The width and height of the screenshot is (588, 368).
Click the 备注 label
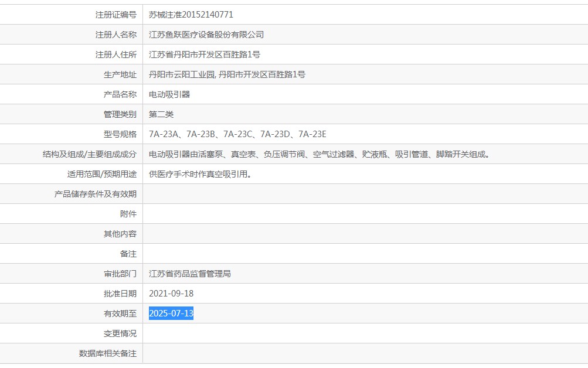point(128,254)
